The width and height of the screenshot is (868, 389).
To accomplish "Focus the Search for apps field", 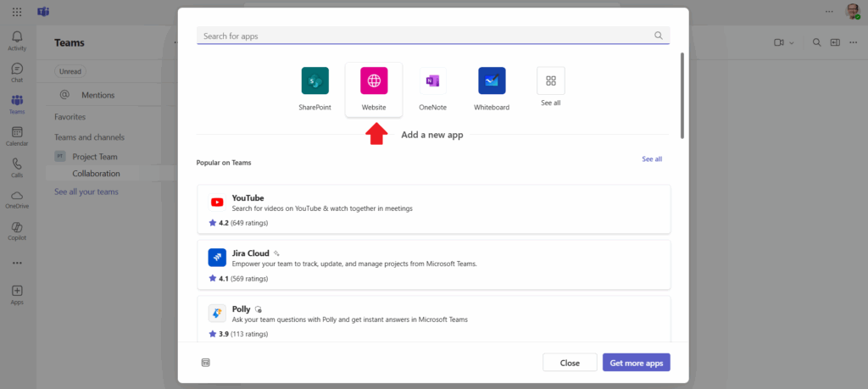I will click(x=433, y=36).
